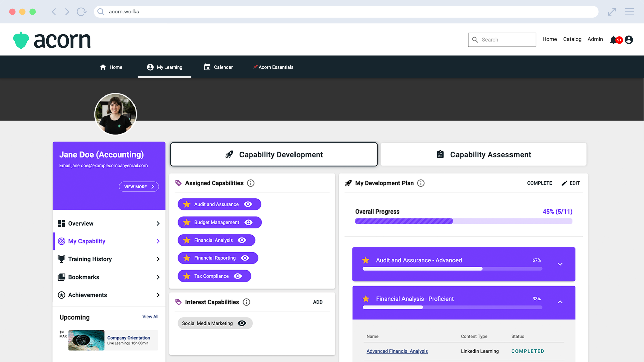Screen dimensions: 644x362
Task: Click the notification bell icon
Action: pyautogui.click(x=613, y=40)
